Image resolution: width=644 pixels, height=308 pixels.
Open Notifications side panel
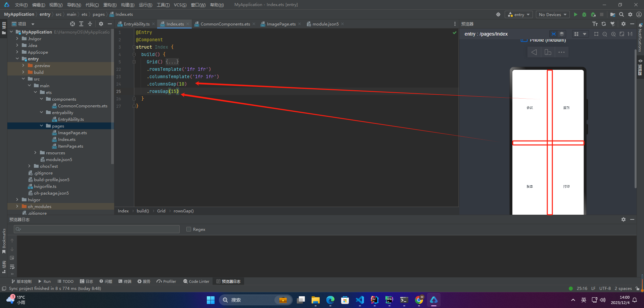point(640,37)
